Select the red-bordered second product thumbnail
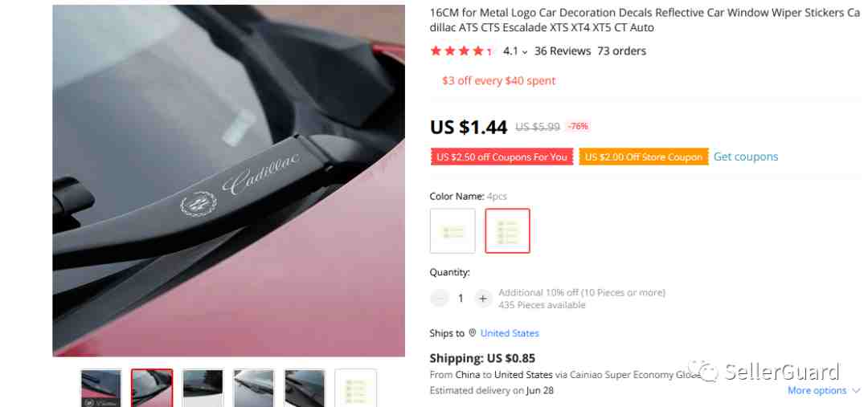This screenshot has width=868, height=407. [152, 388]
